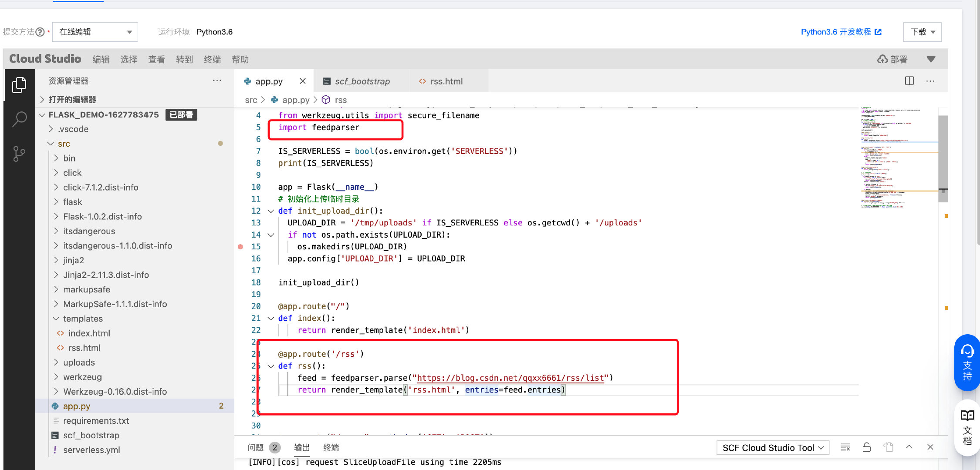The height and width of the screenshot is (470, 980).
Task: Click the 下载 download button
Action: click(922, 32)
